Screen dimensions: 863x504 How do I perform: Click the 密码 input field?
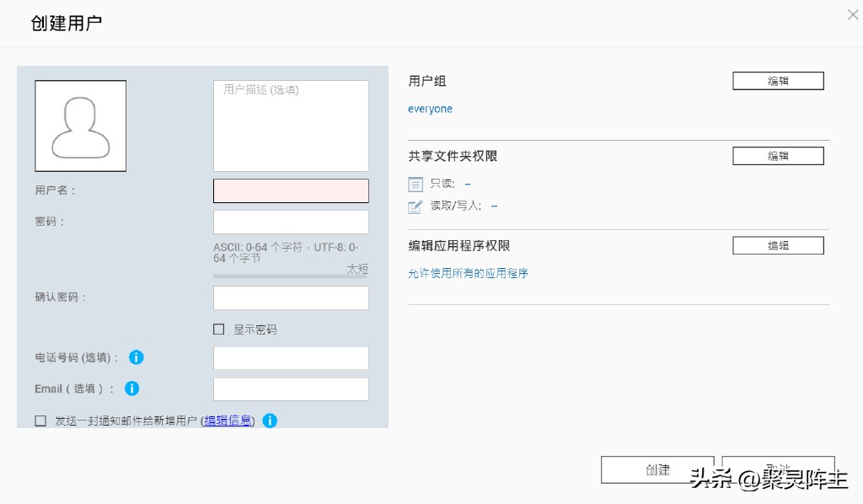pos(291,222)
